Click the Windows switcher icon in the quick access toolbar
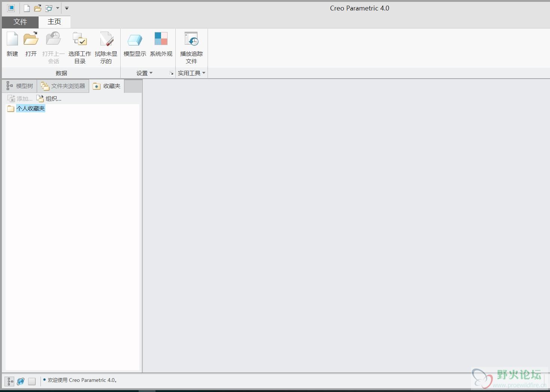 pos(49,8)
